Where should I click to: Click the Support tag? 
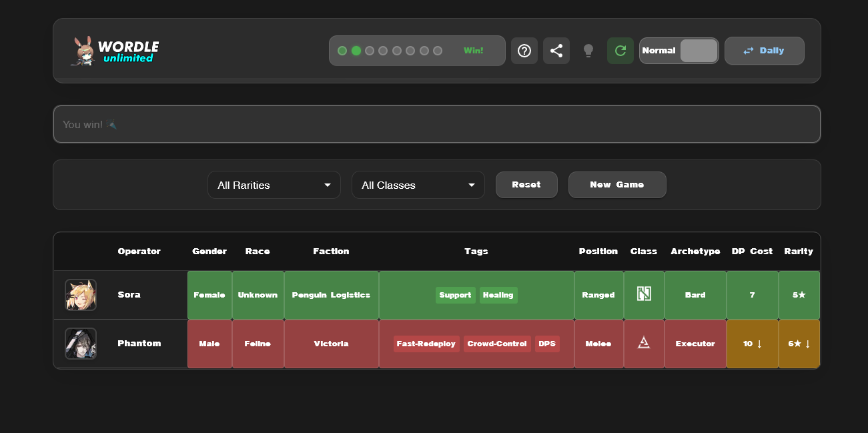click(x=456, y=295)
